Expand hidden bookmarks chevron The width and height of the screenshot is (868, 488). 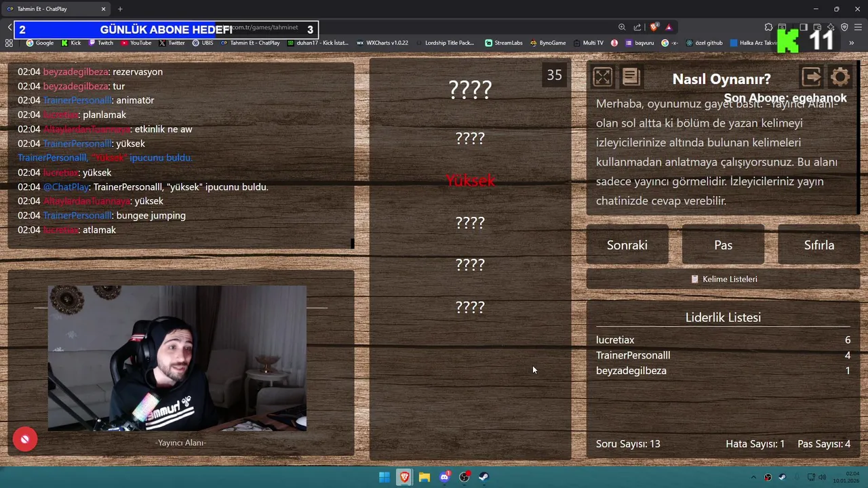click(x=852, y=43)
